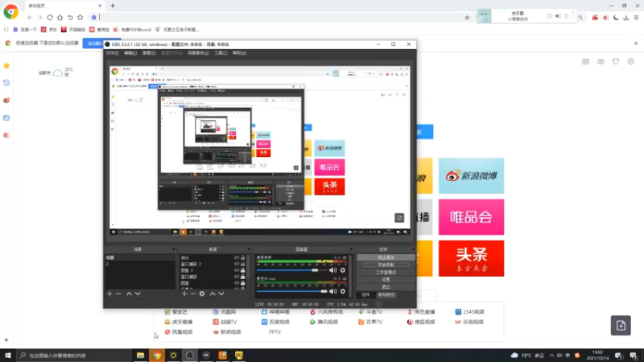Open the 头条 tile on new tab page
The height and width of the screenshot is (362, 644).
[471, 258]
